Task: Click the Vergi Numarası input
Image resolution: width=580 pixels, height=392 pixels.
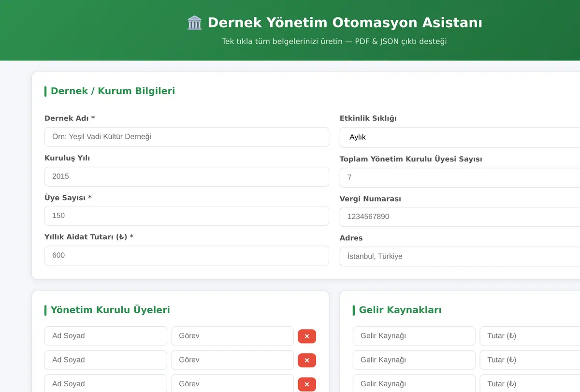Action: tap(460, 217)
